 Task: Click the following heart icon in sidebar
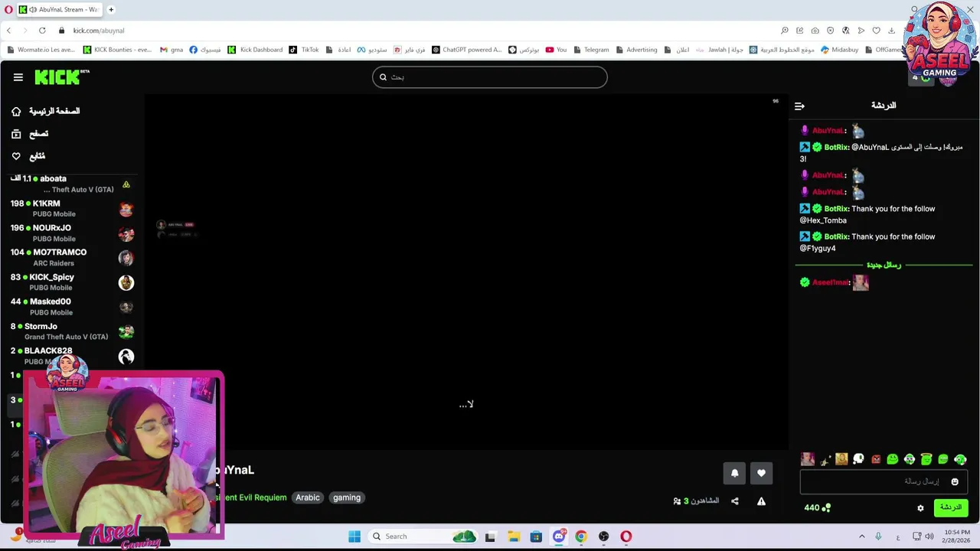tap(16, 156)
